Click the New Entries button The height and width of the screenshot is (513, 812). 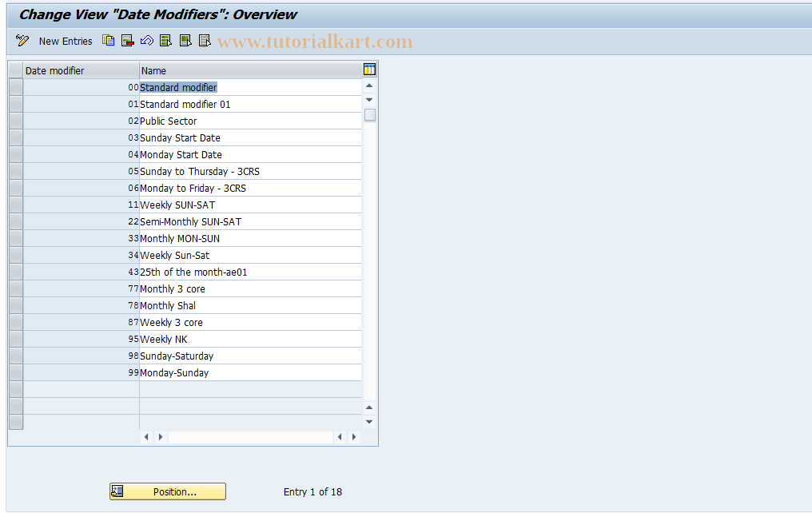pyautogui.click(x=66, y=41)
